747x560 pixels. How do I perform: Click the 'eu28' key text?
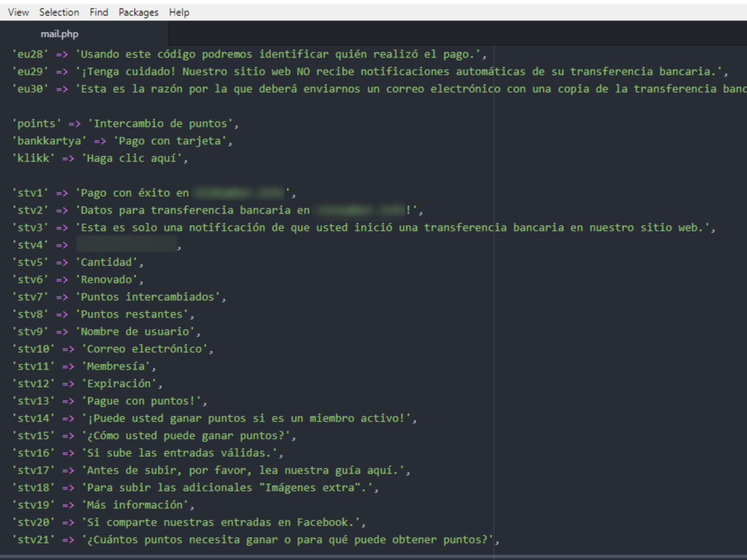pos(31,55)
